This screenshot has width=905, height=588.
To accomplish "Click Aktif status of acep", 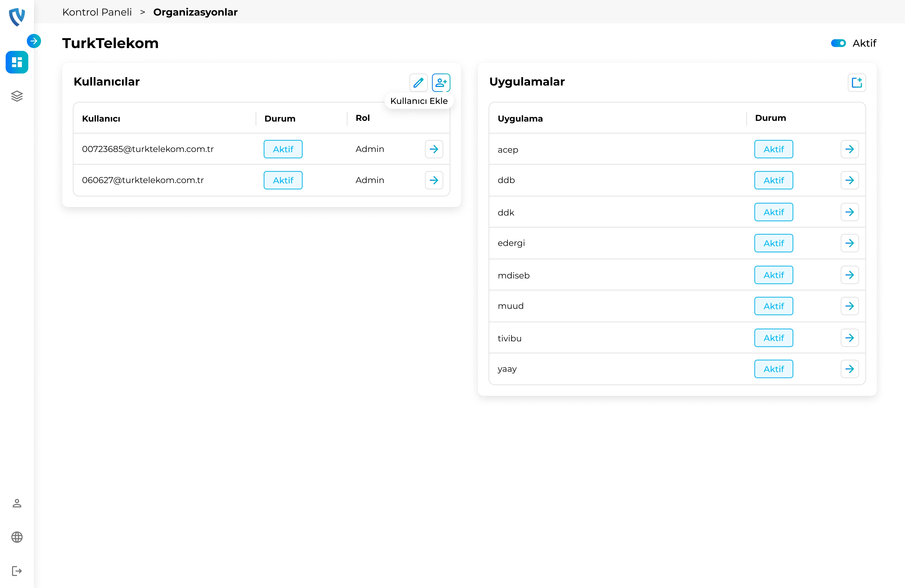I will pyautogui.click(x=773, y=149).
